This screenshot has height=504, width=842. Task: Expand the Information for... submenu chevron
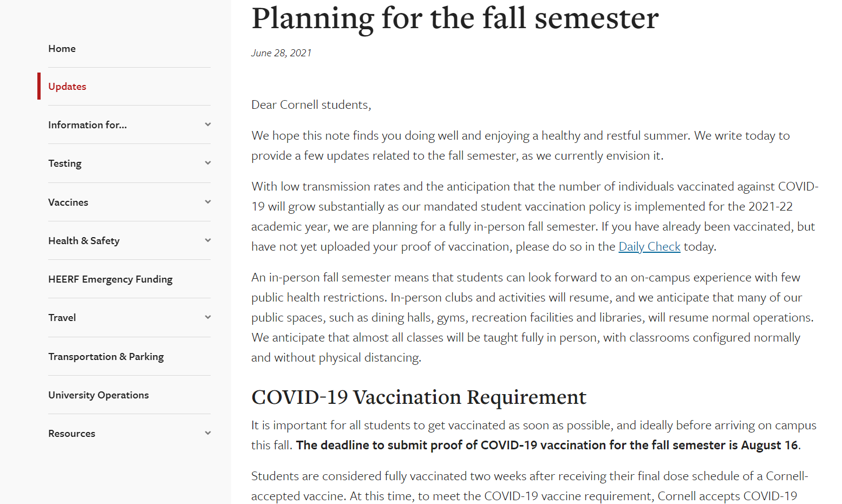tap(208, 125)
